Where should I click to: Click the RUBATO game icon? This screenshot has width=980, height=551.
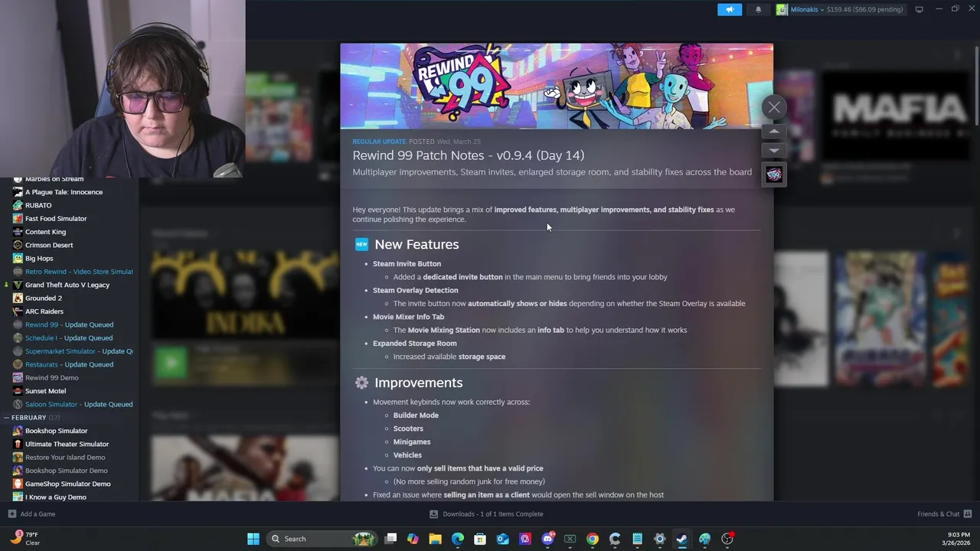tap(18, 205)
